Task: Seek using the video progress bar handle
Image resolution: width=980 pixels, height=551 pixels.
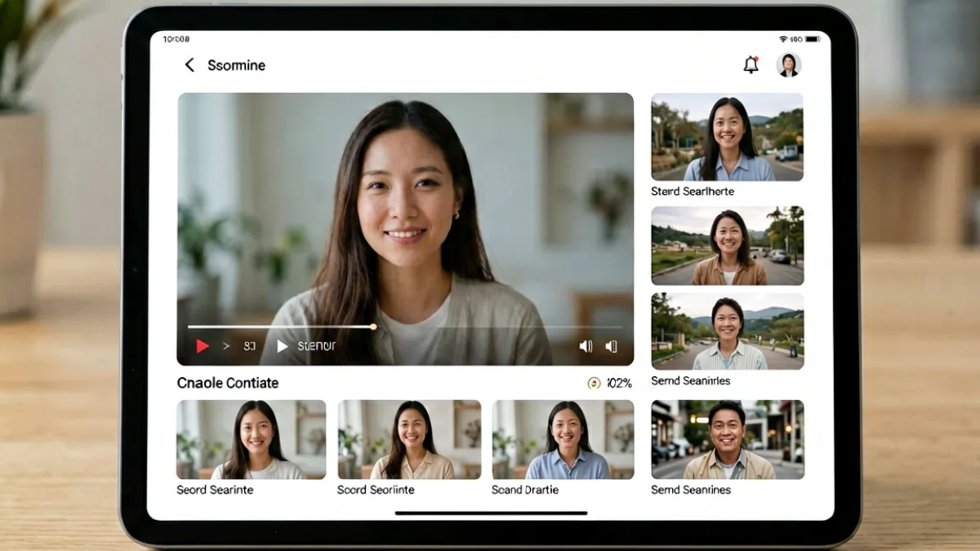Action: pos(373,327)
